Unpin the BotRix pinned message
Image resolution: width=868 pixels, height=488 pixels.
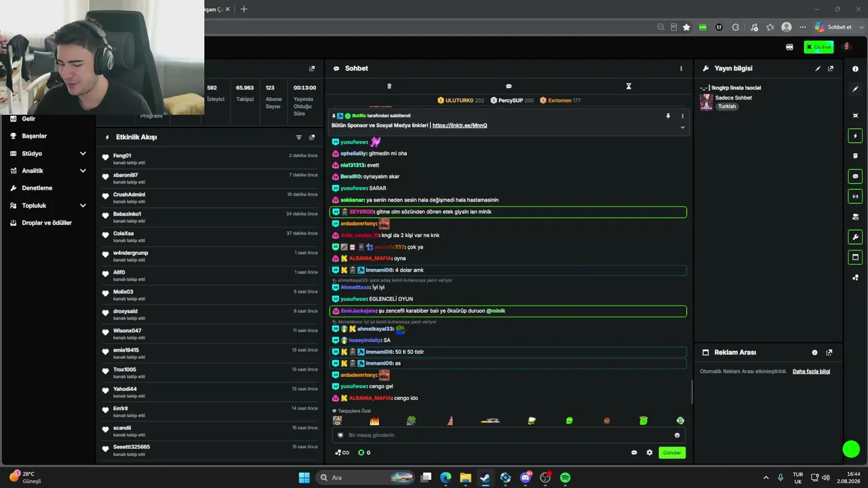[668, 116]
